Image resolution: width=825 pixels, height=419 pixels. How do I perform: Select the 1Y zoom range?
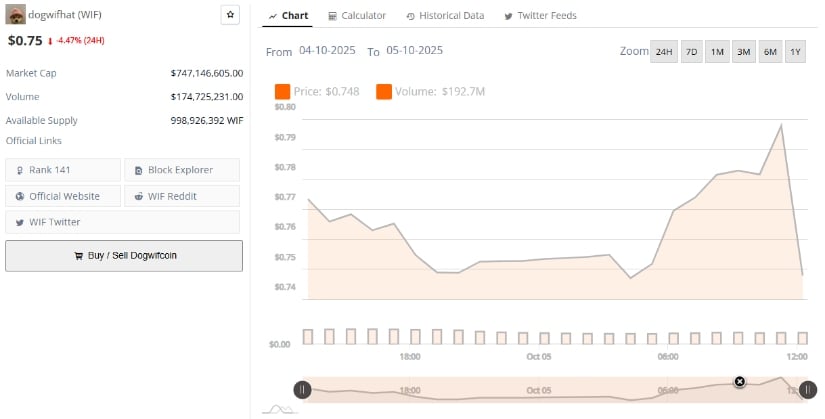coord(795,53)
